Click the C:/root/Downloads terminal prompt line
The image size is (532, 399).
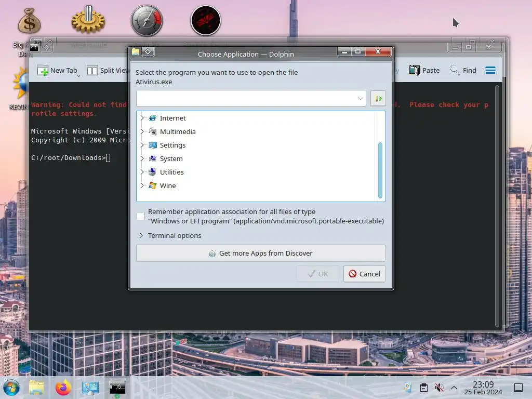71,158
